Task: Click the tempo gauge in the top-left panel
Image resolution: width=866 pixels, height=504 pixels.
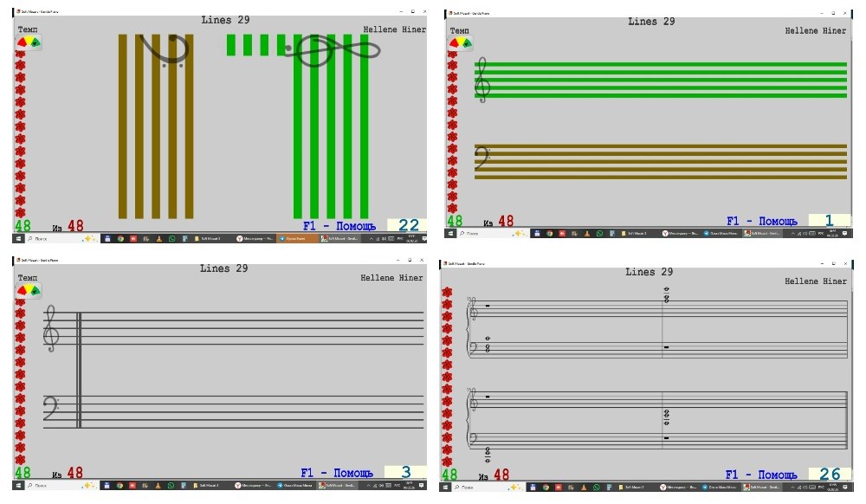Action: point(29,42)
